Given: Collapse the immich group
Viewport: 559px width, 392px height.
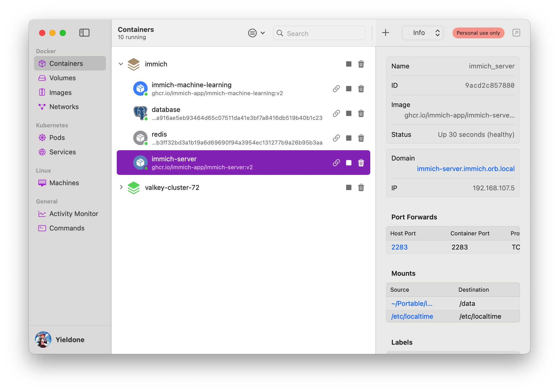Looking at the screenshot, I should (121, 64).
